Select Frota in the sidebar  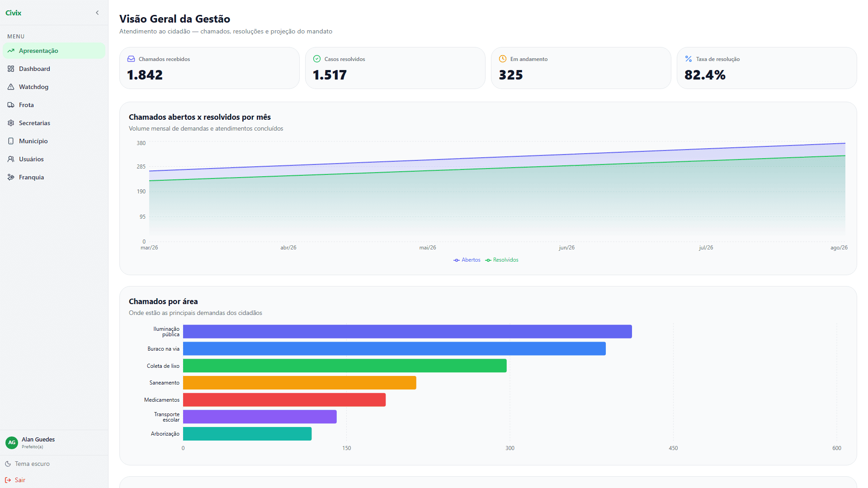point(54,105)
